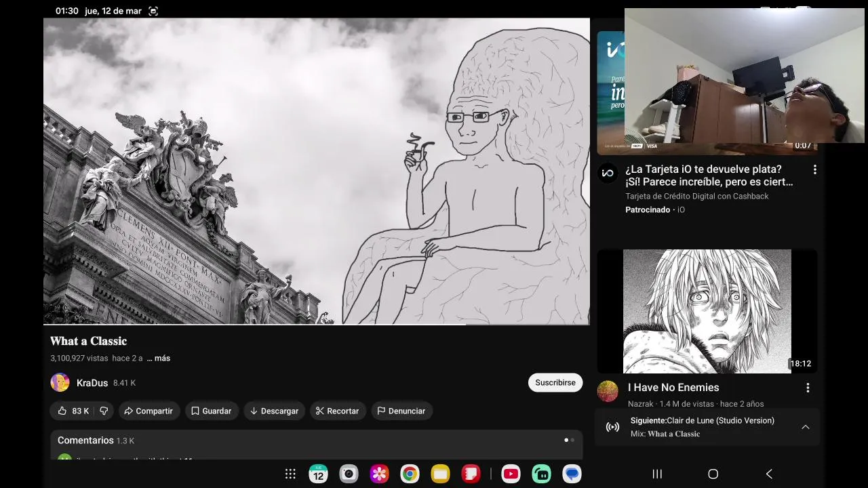
Task: Open options menu for I Have No Enemies
Action: (x=808, y=388)
